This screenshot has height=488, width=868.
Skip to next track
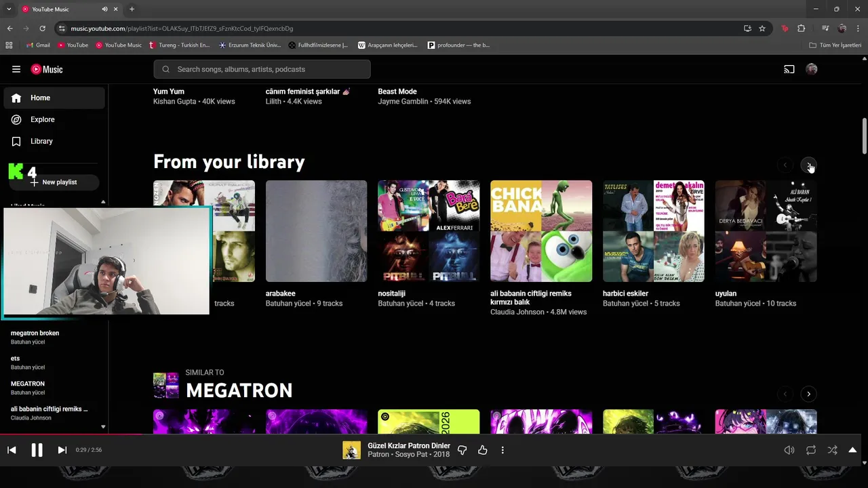pos(62,450)
